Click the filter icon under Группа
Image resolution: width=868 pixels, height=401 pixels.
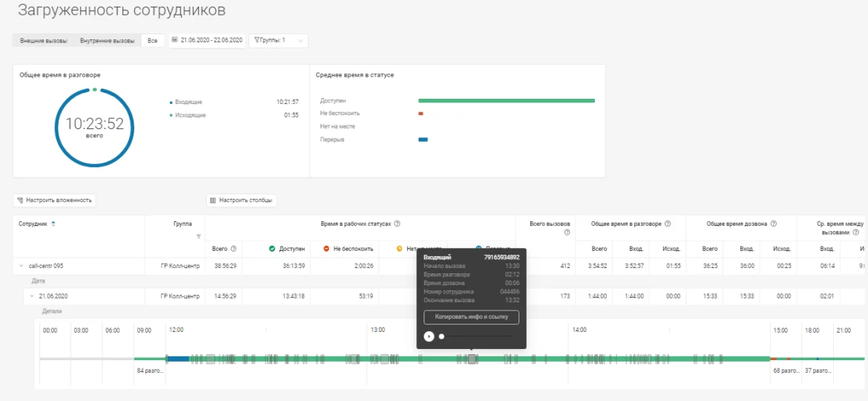(198, 236)
